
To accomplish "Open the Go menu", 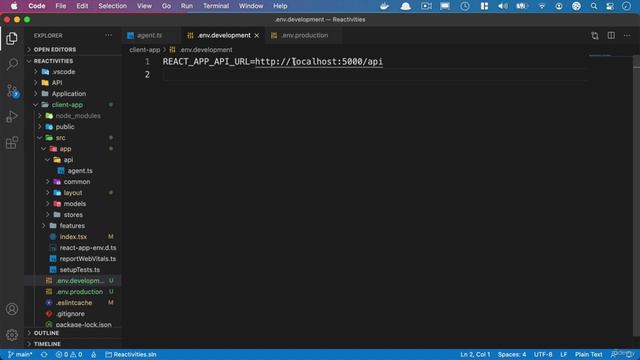I will tap(166, 6).
